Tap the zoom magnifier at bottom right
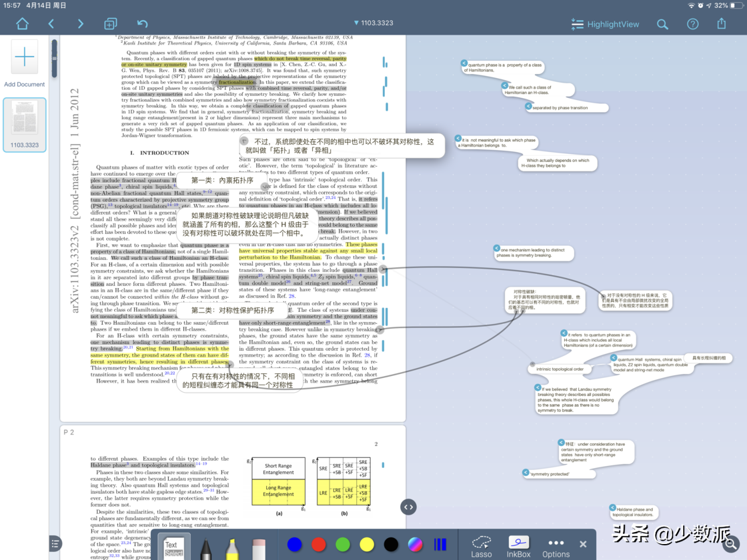Viewport: 747px width, 560px height. (x=730, y=544)
